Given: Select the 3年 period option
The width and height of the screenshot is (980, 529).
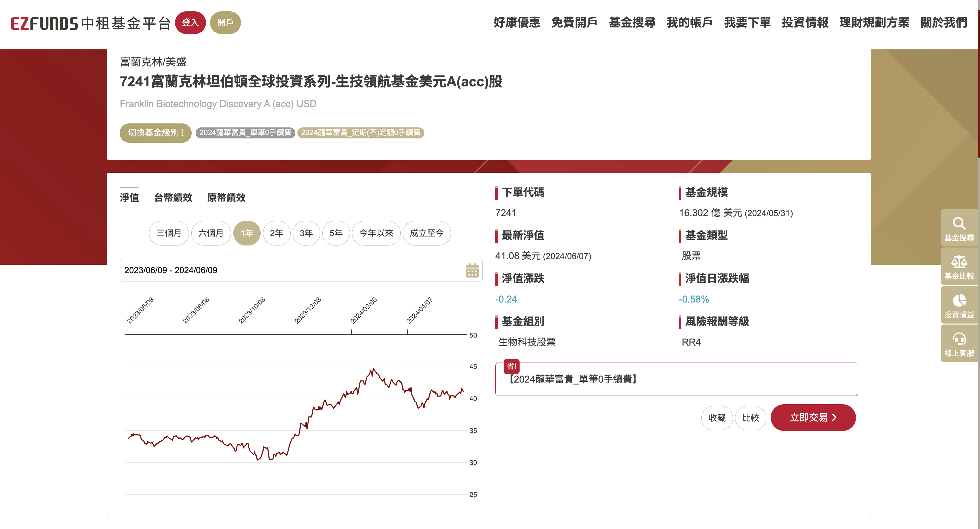Looking at the screenshot, I should click(306, 233).
